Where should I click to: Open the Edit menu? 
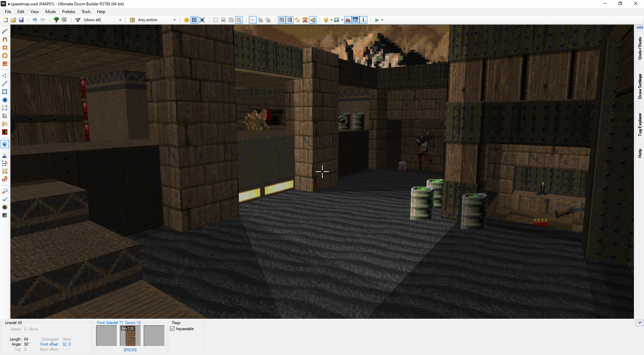[x=21, y=11]
